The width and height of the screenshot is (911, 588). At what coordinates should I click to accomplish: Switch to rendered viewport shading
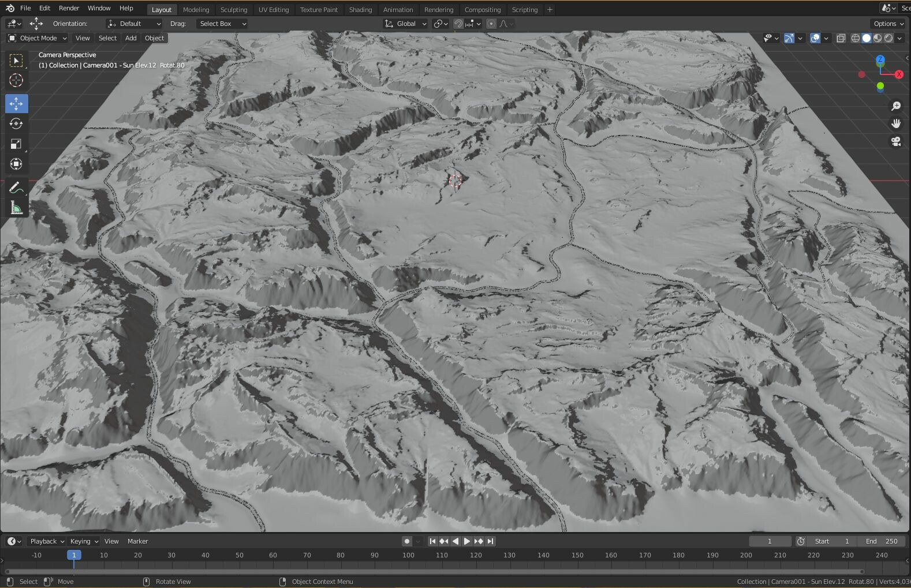(888, 38)
